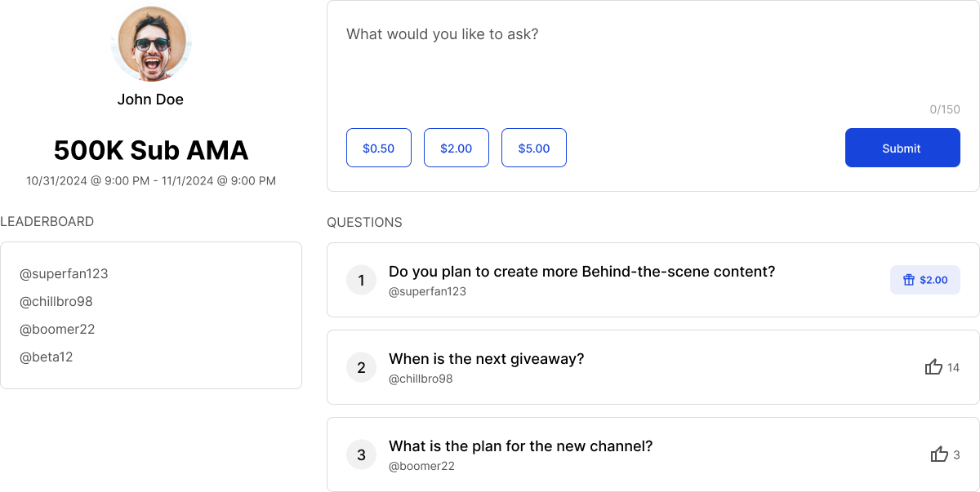The image size is (980, 492).
Task: Click @boomer22 in the leaderboard list
Action: [57, 329]
